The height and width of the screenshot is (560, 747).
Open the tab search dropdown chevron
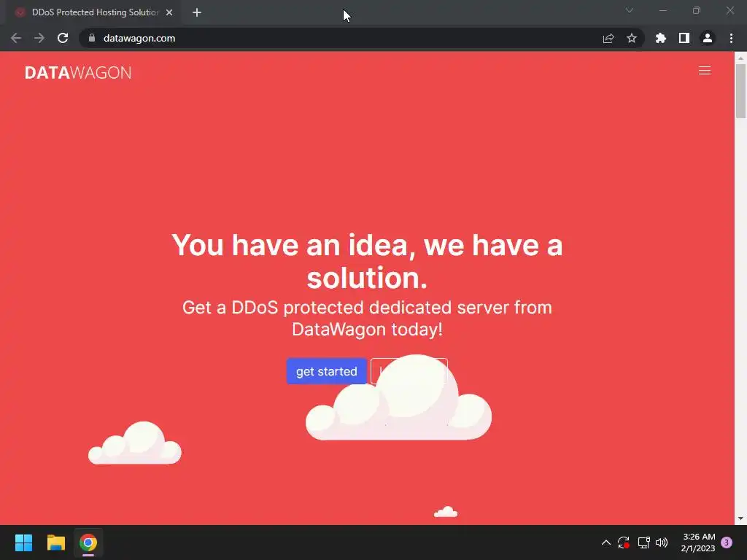(630, 10)
